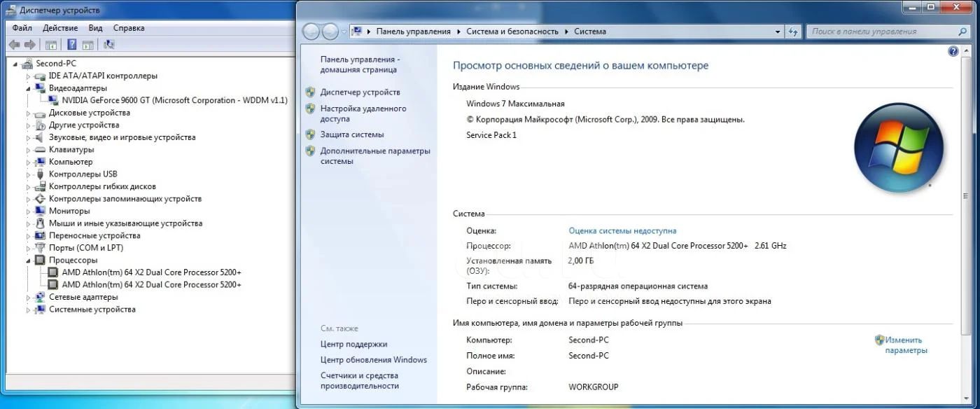Screen dimensions: 980x409
Task: Click the Forward round button in System window
Action: tap(330, 32)
